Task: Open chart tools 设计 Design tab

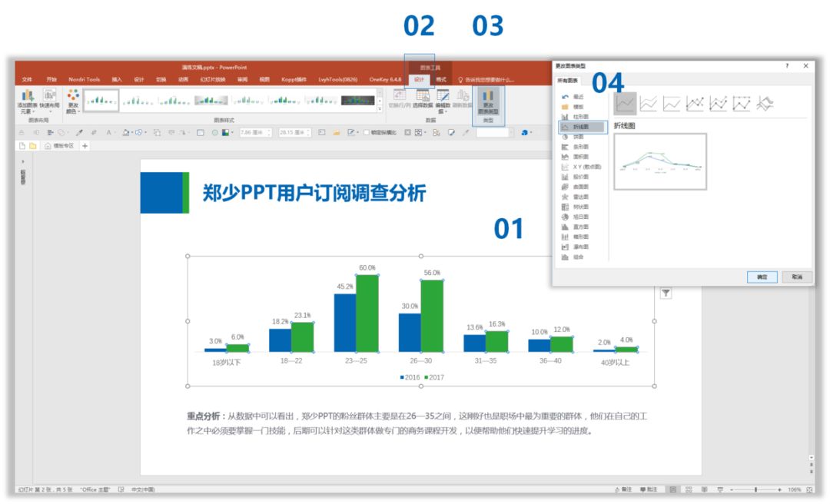Action: (x=419, y=80)
